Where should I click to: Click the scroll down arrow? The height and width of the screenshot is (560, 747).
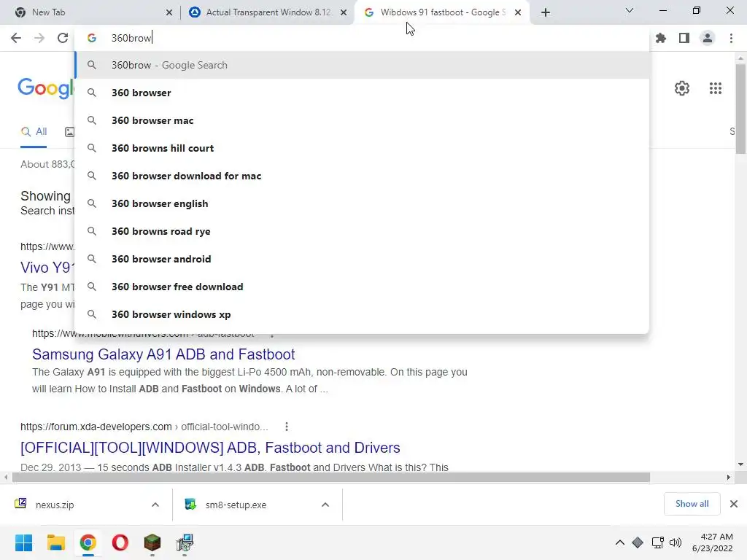[740, 464]
